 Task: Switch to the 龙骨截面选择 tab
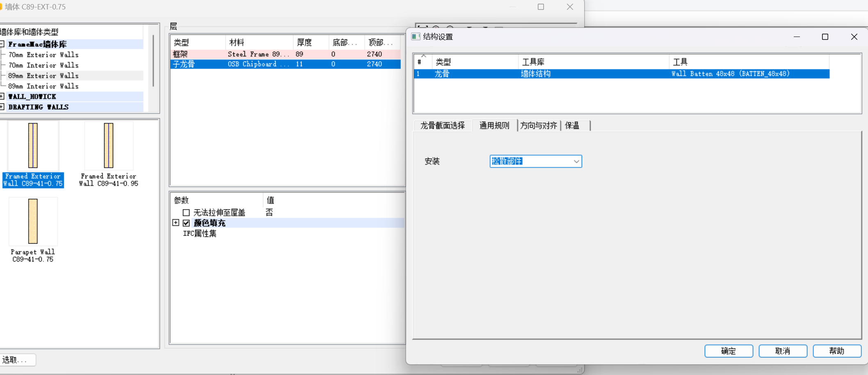[442, 125]
